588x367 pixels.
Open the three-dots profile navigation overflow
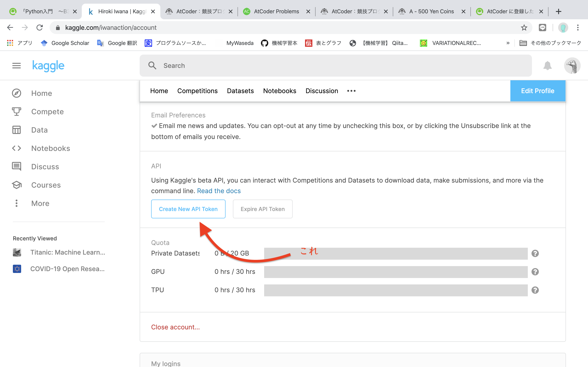351,91
